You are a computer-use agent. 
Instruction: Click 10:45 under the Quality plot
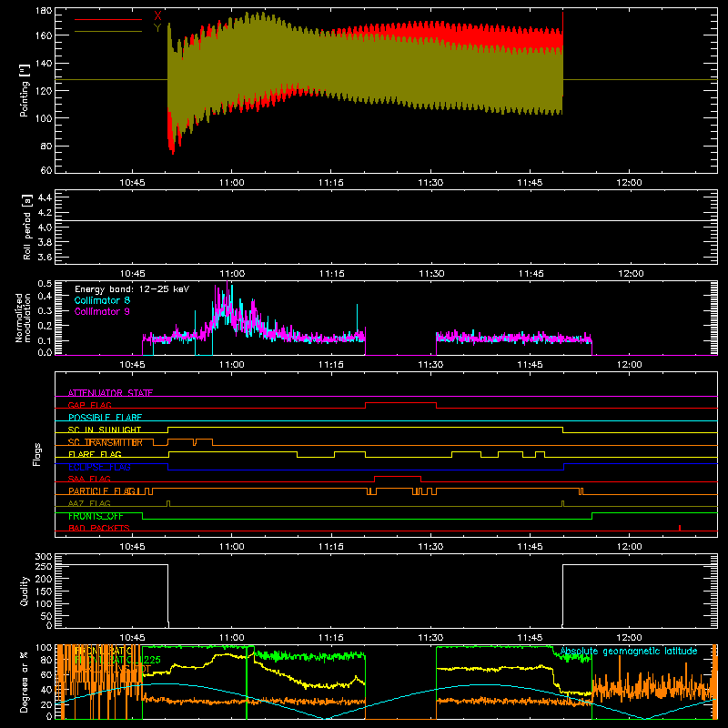pos(132,638)
